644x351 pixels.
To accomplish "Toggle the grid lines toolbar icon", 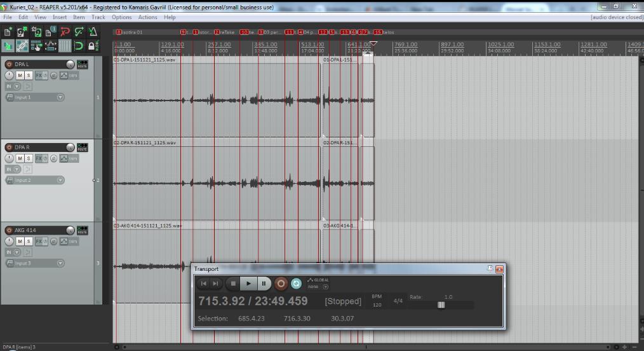I will (x=65, y=46).
